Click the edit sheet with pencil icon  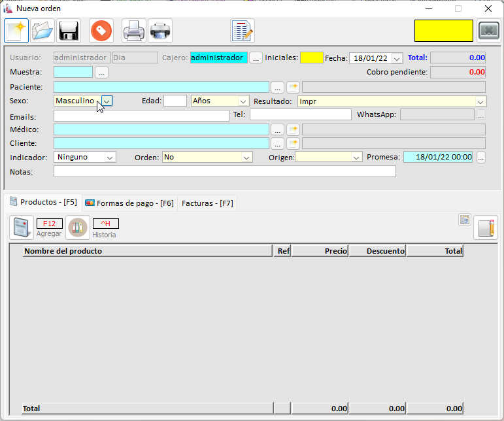pyautogui.click(x=486, y=227)
